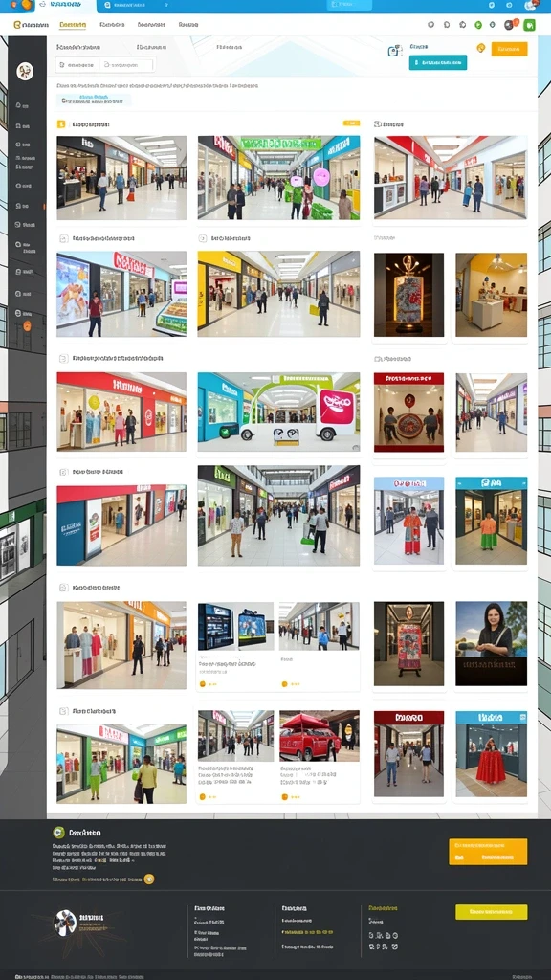Click the red notification icon in the top navigation
This screenshot has height=980, width=551.
[x=510, y=24]
